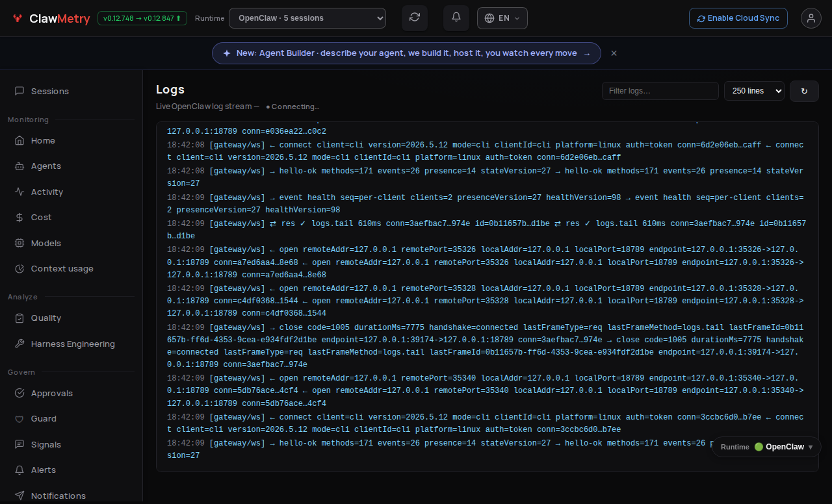Click the Agents robot icon
The width and height of the screenshot is (832, 504).
pos(19,166)
